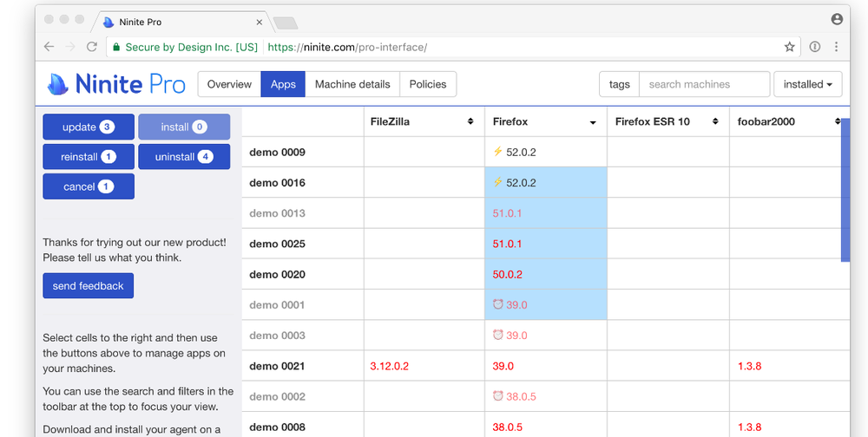Click the send feedback button
This screenshot has width=868, height=437.
(x=88, y=285)
